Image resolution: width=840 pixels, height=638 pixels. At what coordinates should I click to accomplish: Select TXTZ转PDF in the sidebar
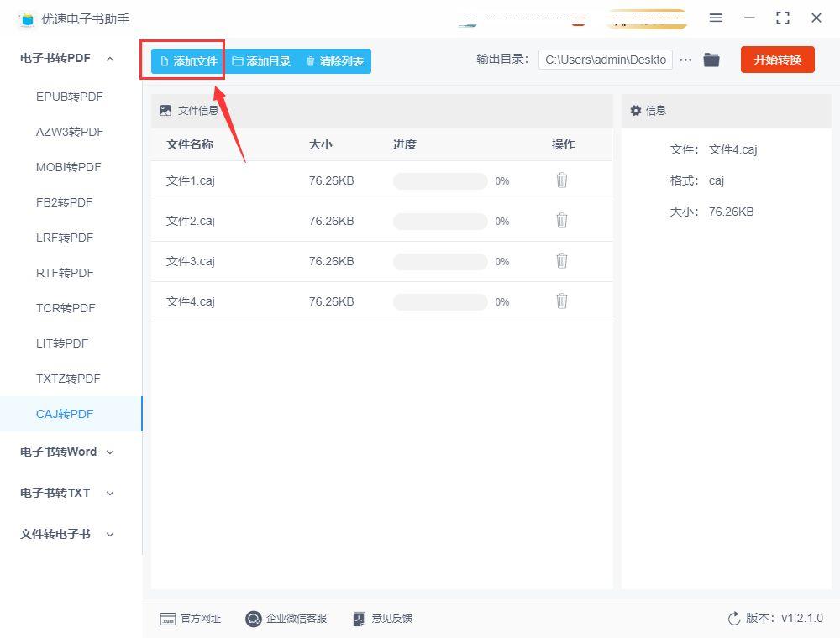[68, 379]
